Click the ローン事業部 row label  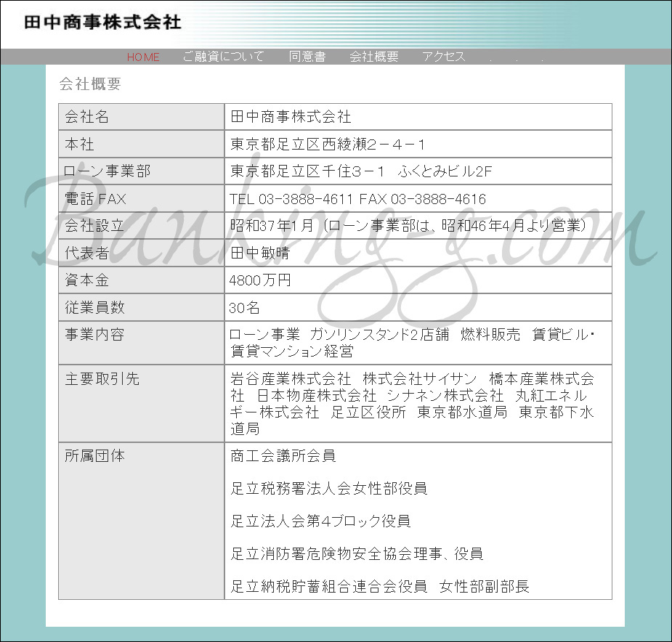[x=107, y=171]
